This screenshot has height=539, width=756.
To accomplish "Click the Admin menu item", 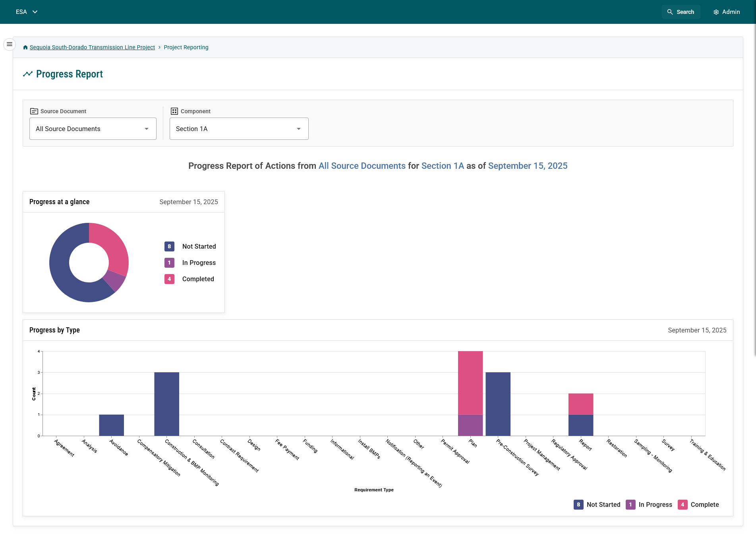I will [x=727, y=12].
